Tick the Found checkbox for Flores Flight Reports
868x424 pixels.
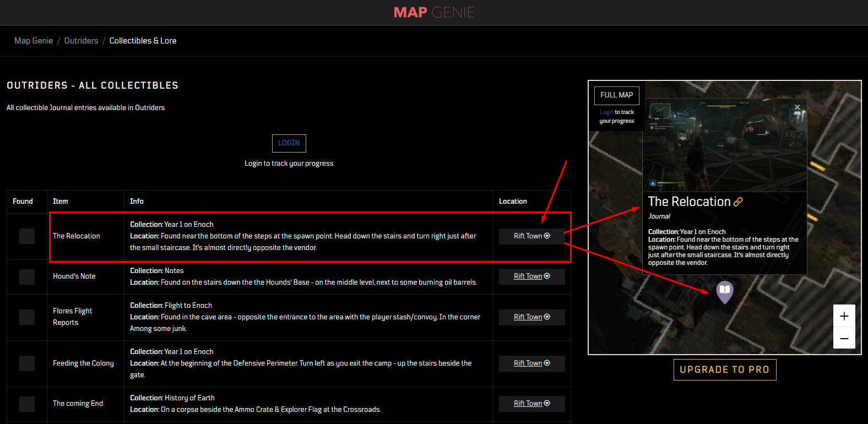(27, 317)
